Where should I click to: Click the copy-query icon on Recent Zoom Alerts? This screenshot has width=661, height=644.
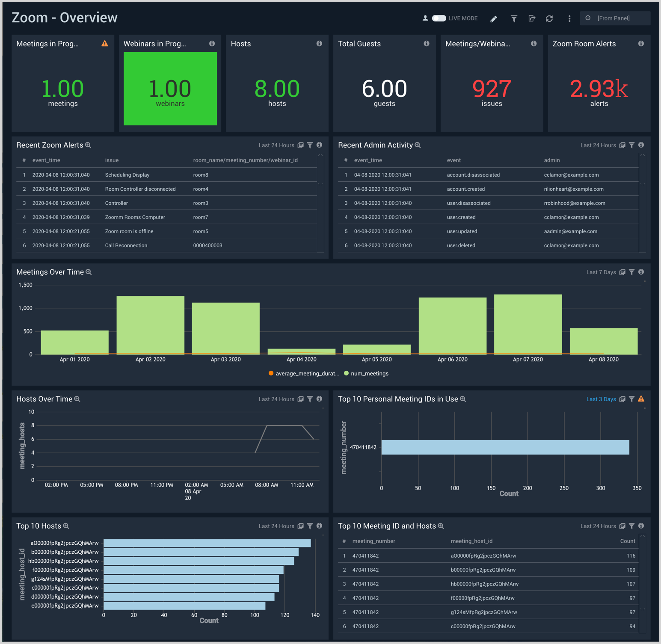300,145
